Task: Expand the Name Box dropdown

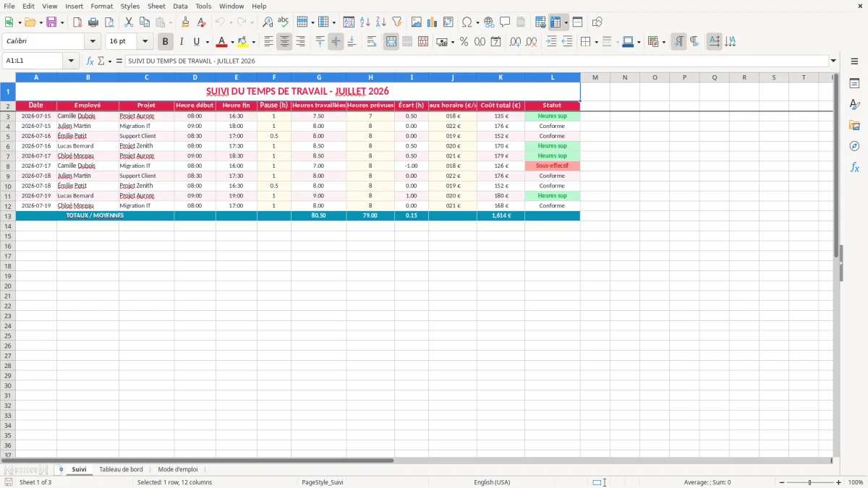Action: pos(71,61)
